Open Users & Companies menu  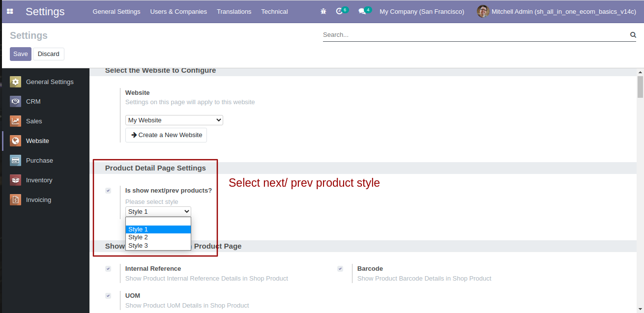178,11
